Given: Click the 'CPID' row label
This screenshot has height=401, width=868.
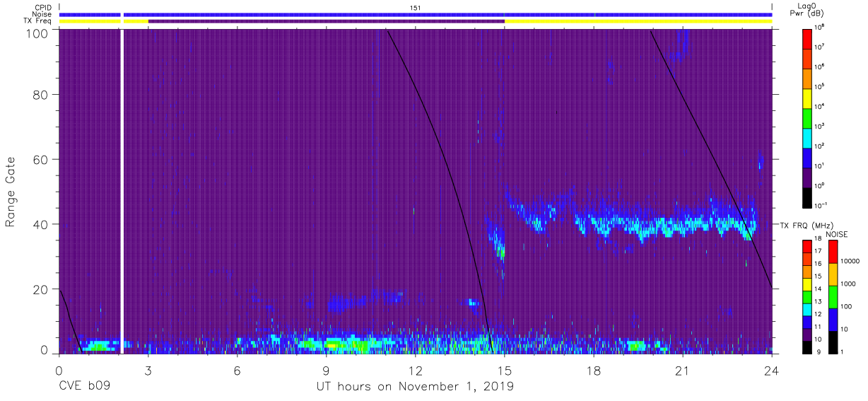Looking at the screenshot, I should click(x=45, y=7).
